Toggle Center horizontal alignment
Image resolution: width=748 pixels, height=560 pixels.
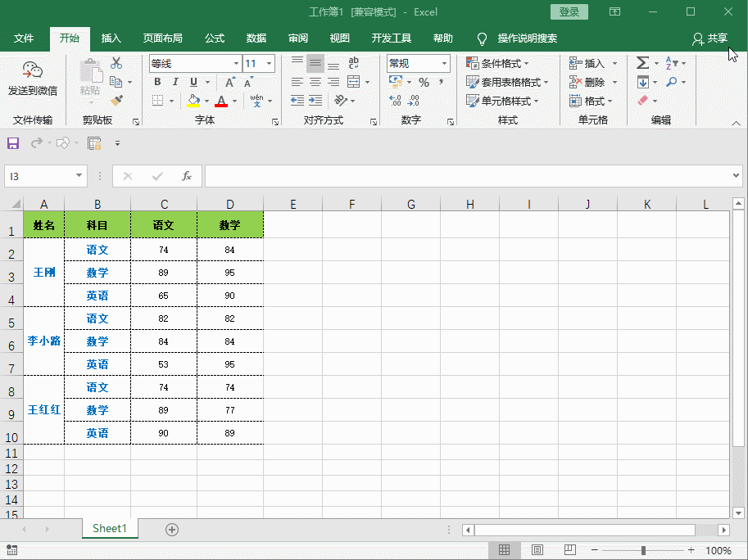coord(315,82)
